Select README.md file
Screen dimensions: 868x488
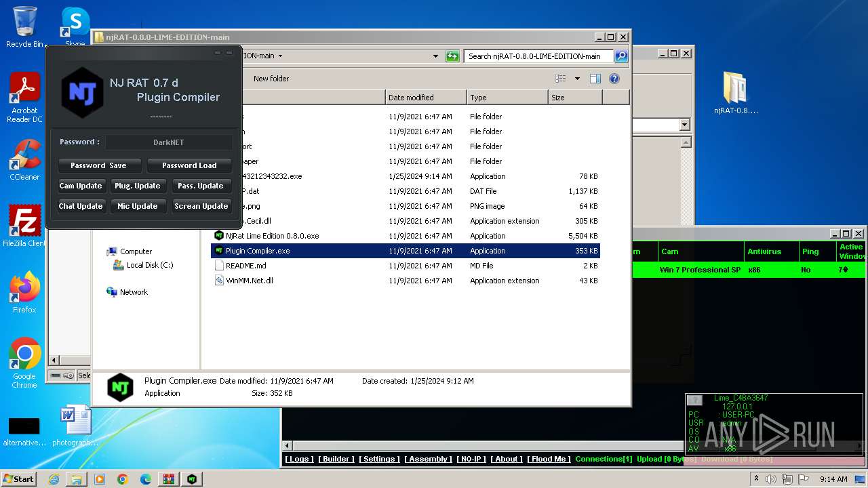(x=406, y=266)
